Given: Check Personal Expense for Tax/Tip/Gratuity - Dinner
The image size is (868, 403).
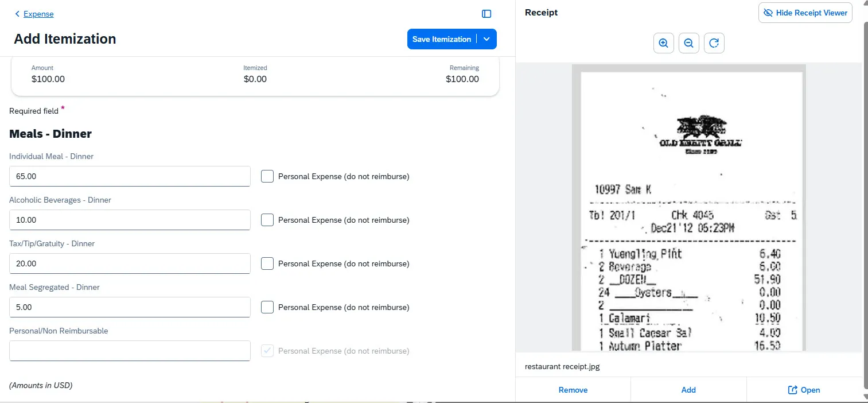Looking at the screenshot, I should [267, 263].
